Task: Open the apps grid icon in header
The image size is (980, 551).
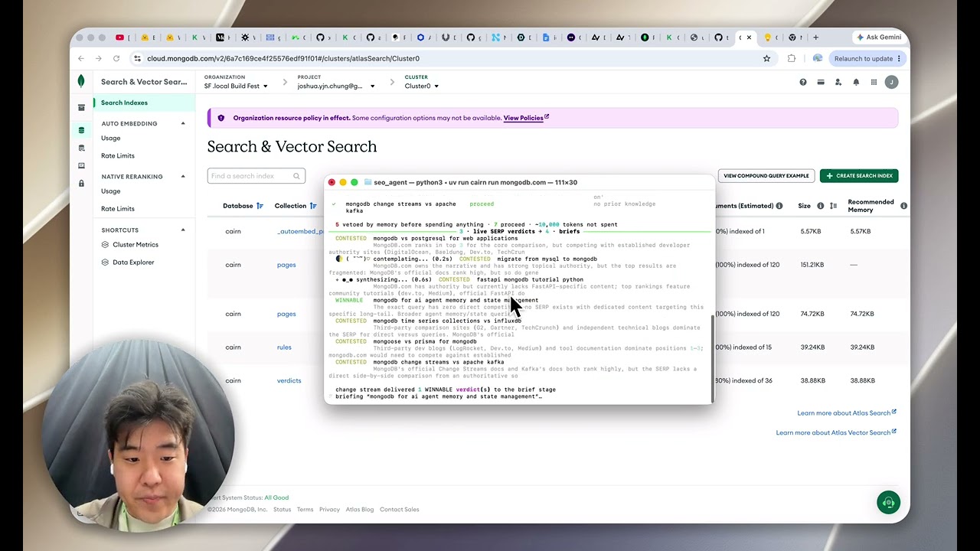Action: click(874, 82)
